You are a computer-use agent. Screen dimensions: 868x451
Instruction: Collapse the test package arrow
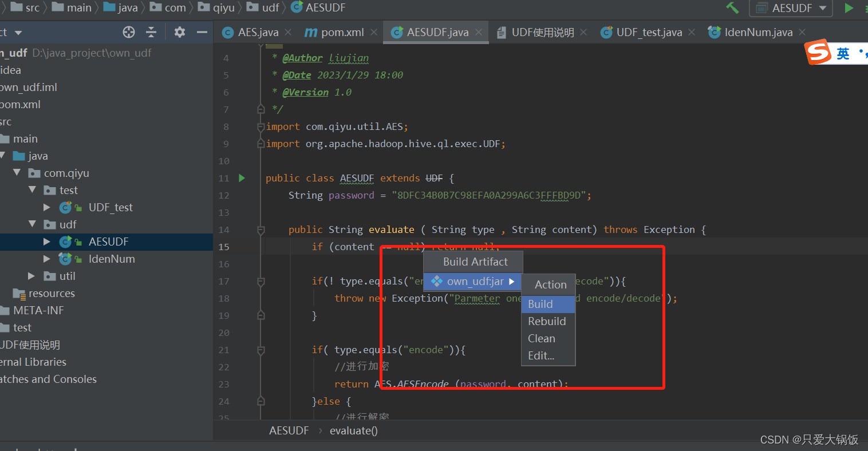point(33,190)
